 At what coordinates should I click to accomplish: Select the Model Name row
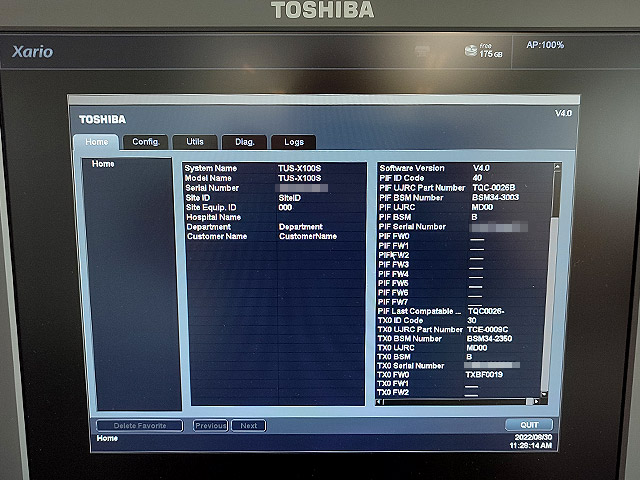coord(274,178)
